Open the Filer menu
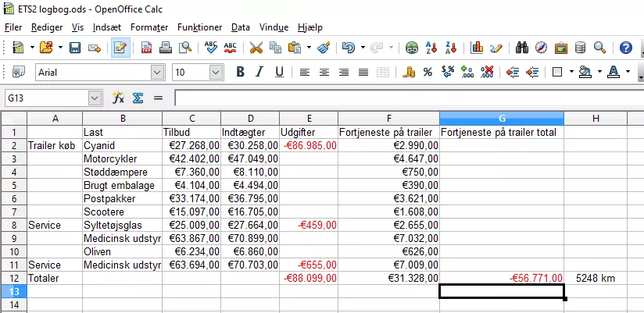Image resolution: width=644 pixels, height=313 pixels. [x=13, y=27]
